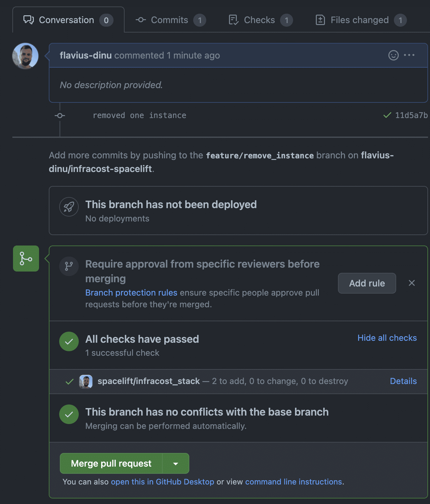430x504 pixels.
Task: Click the green merge graph icon in the margin
Action: pyautogui.click(x=26, y=259)
